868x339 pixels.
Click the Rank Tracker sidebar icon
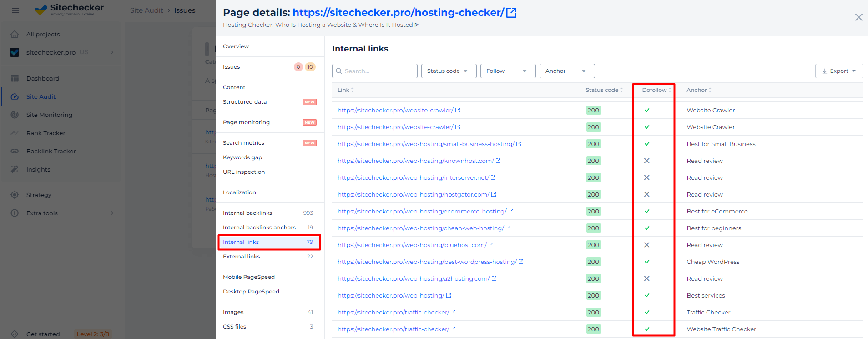15,133
